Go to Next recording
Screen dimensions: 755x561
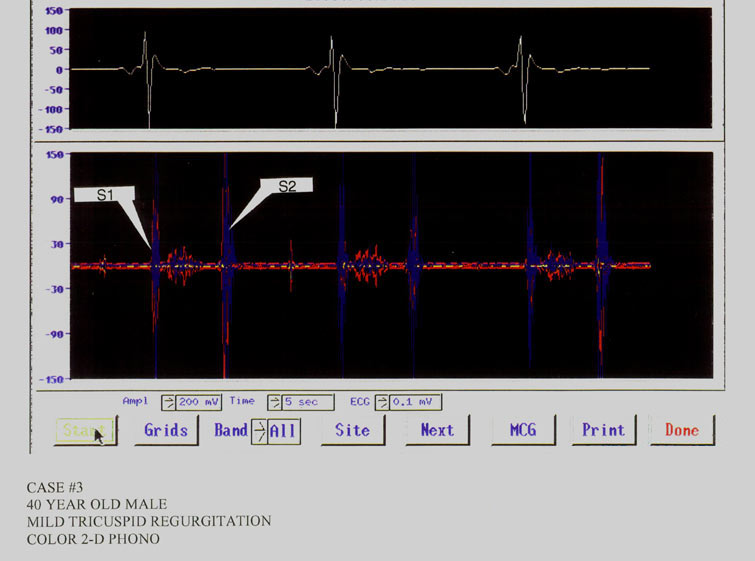pos(437,430)
